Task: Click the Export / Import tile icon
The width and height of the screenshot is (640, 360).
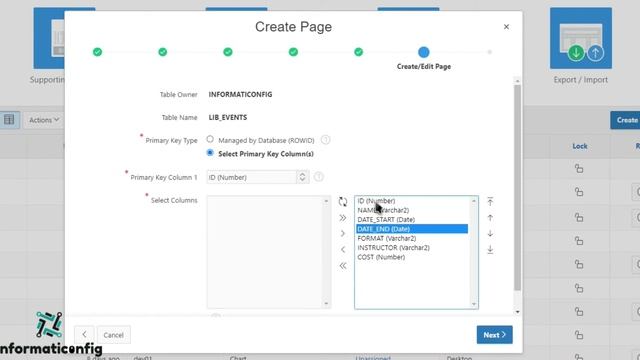Action: pyautogui.click(x=581, y=38)
